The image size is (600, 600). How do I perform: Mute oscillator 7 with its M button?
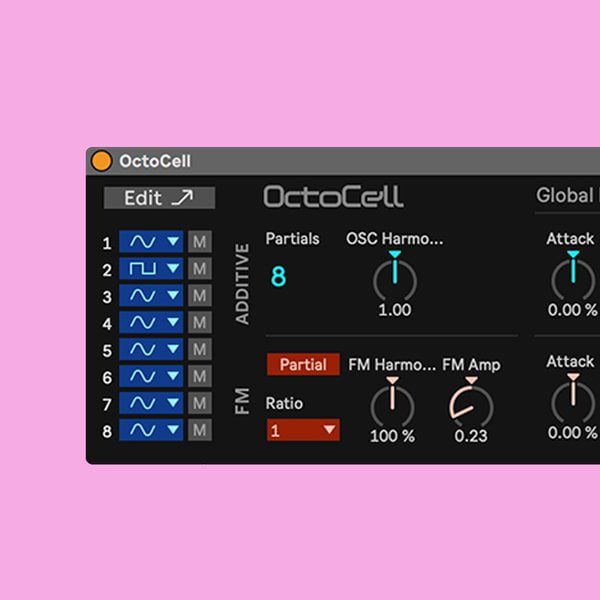200,403
